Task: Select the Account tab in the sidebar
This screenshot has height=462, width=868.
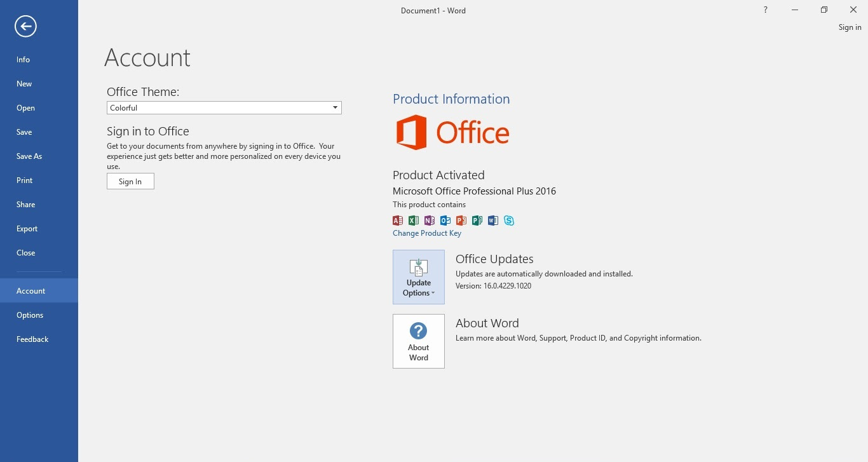Action: click(39, 291)
